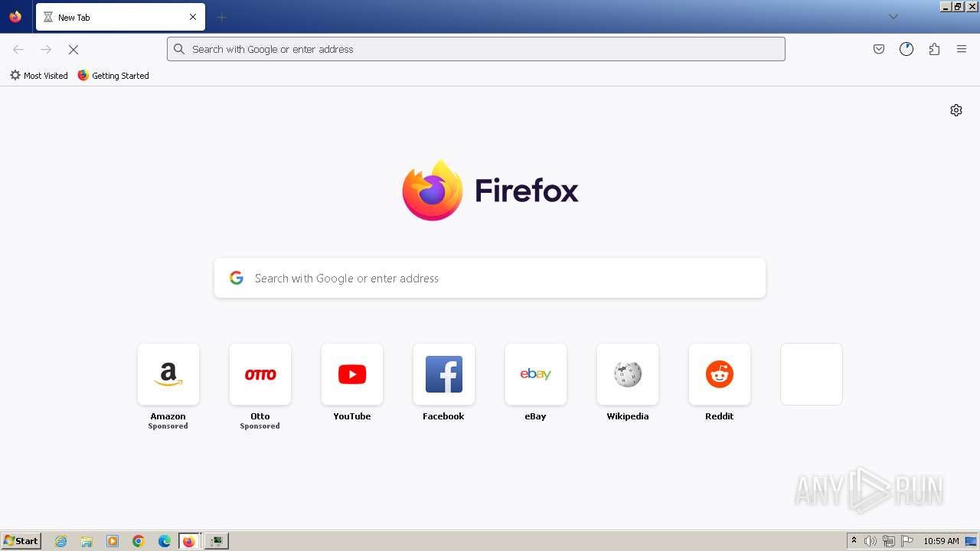Open the YouTube shortcut tile

[x=352, y=374]
